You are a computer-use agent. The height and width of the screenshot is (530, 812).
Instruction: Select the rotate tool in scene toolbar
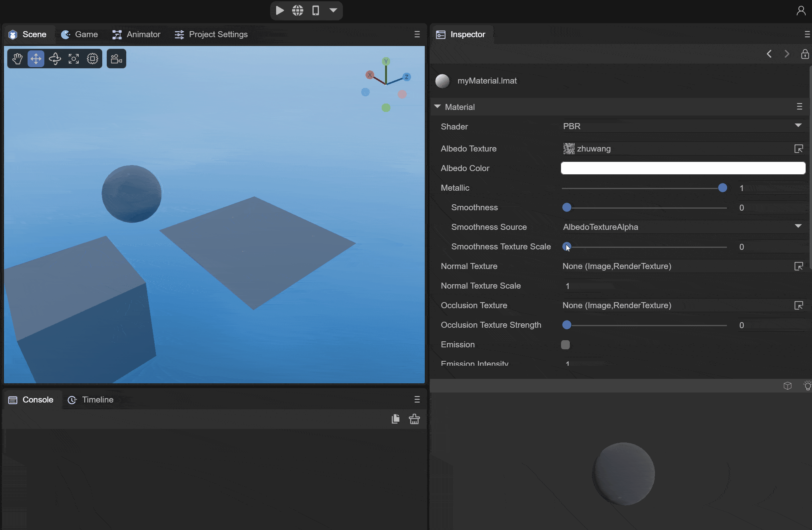pos(55,59)
